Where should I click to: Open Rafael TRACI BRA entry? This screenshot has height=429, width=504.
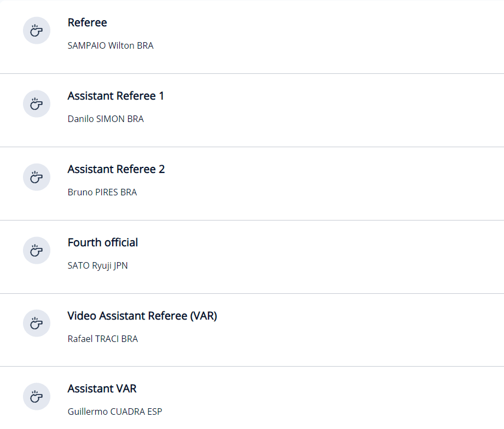coord(102,339)
